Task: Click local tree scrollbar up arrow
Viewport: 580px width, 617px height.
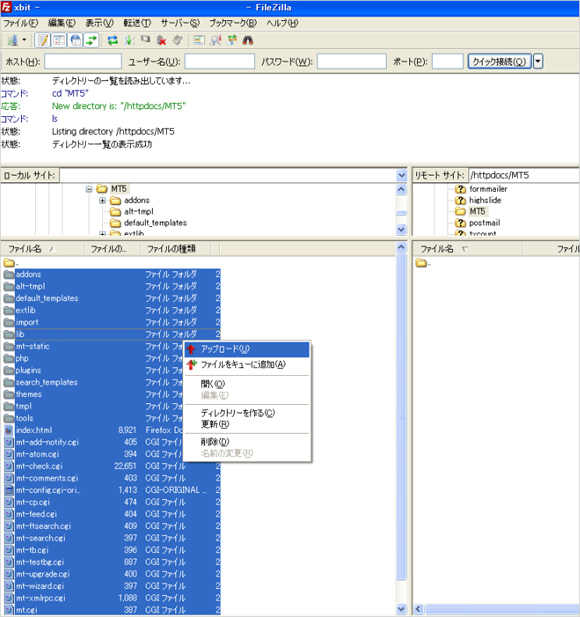Action: click(401, 190)
